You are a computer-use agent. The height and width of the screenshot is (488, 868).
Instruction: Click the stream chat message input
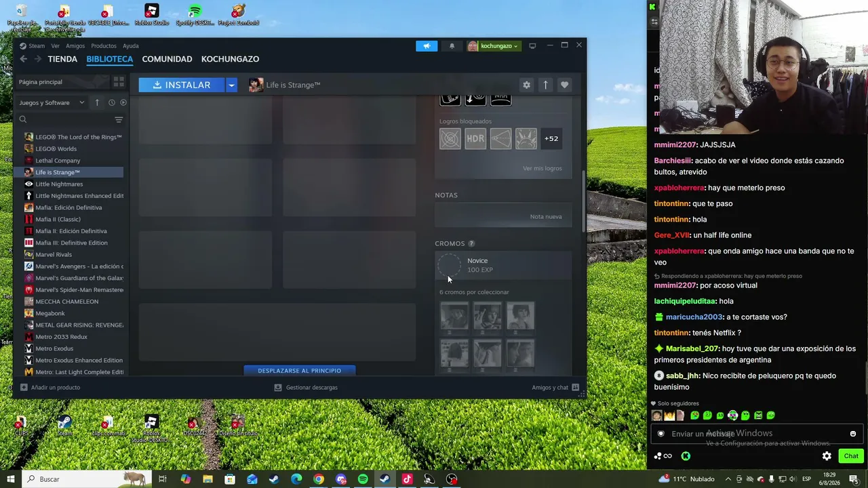click(x=756, y=434)
